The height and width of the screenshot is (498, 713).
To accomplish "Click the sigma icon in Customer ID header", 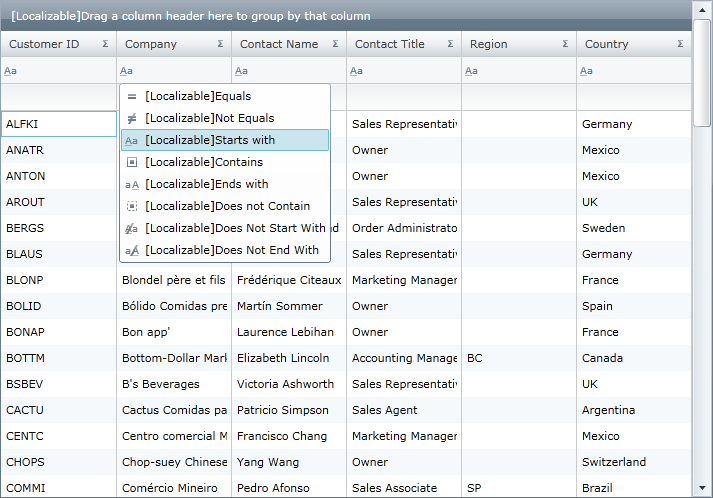I will coord(105,44).
